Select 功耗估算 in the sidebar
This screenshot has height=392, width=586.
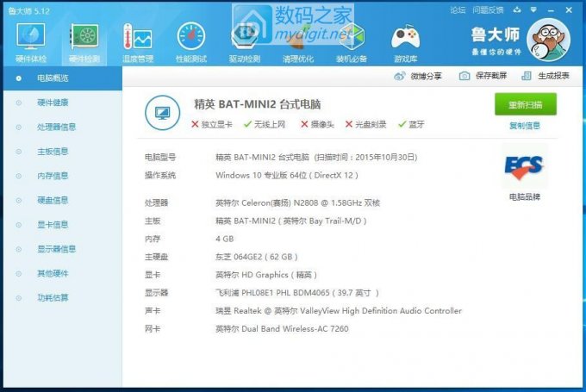pos(52,298)
